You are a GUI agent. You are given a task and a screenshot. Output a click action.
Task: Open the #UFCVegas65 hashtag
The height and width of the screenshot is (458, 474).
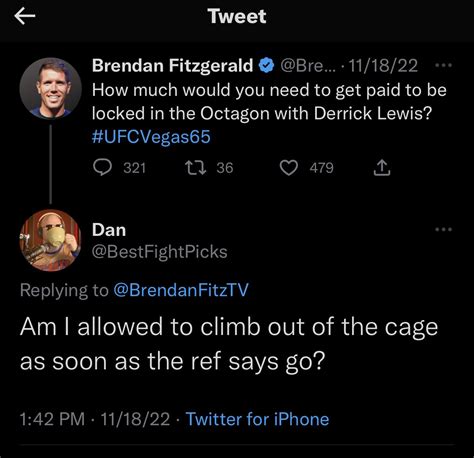pos(151,137)
